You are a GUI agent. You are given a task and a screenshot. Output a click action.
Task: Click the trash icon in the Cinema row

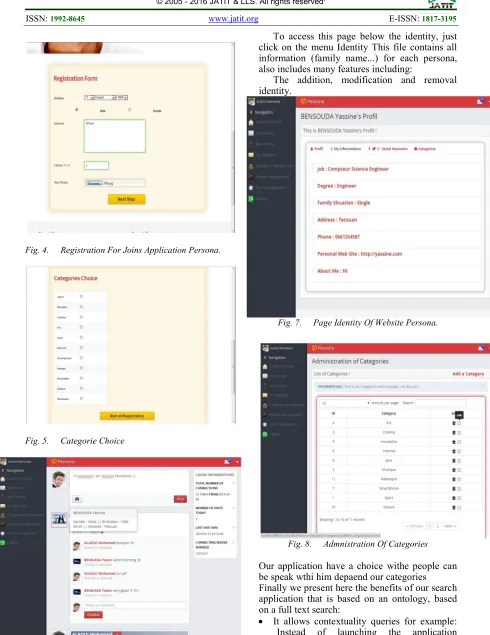pos(454,433)
